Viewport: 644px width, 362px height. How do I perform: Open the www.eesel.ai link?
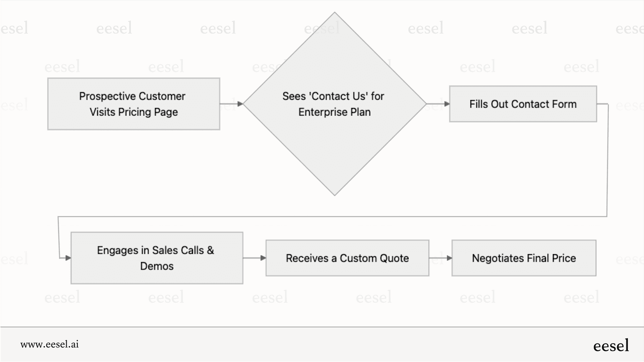pos(49,344)
